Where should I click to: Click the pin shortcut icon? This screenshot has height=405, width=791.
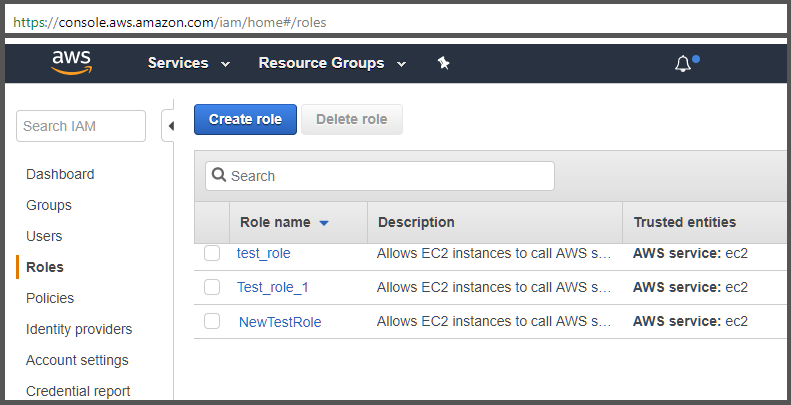point(444,63)
